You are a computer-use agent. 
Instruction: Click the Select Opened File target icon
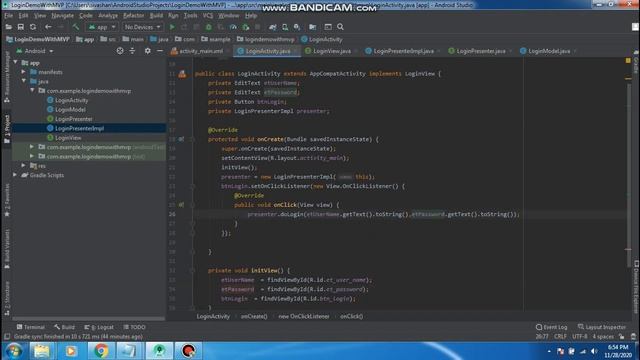[x=120, y=51]
